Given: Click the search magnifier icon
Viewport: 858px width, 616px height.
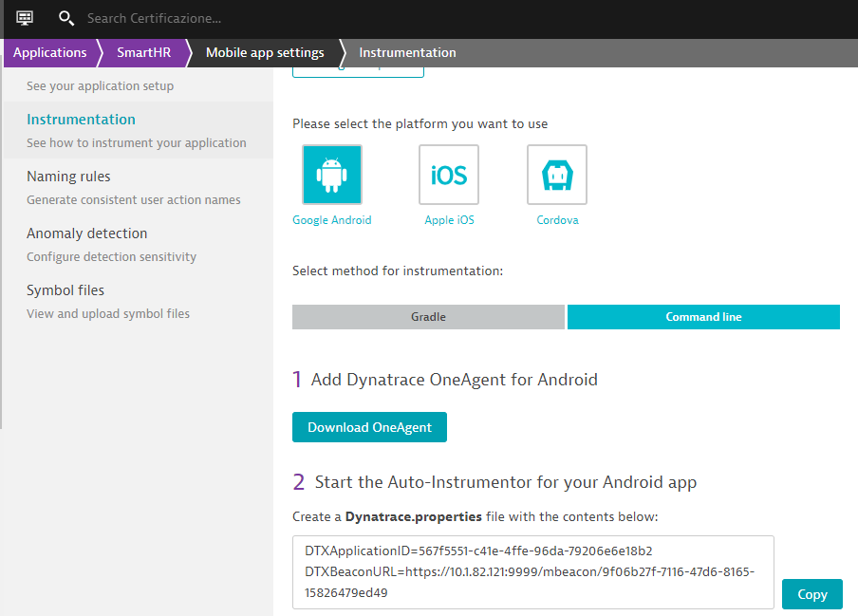Looking at the screenshot, I should pyautogui.click(x=65, y=18).
